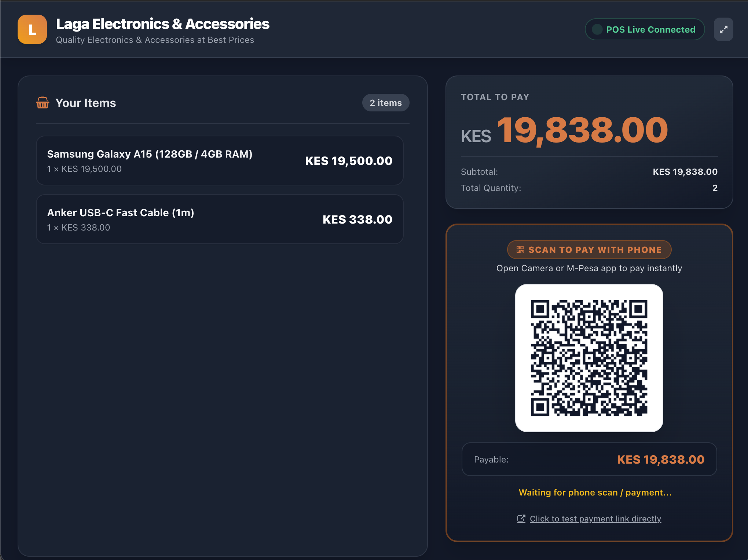Viewport: 748px width, 560px height.
Task: Click the Laga Electronics & Accessories title
Action: click(162, 24)
